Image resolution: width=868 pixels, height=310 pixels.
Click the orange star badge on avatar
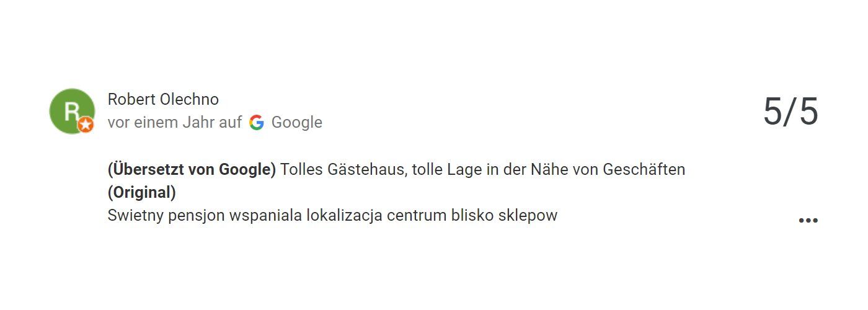tap(86, 125)
